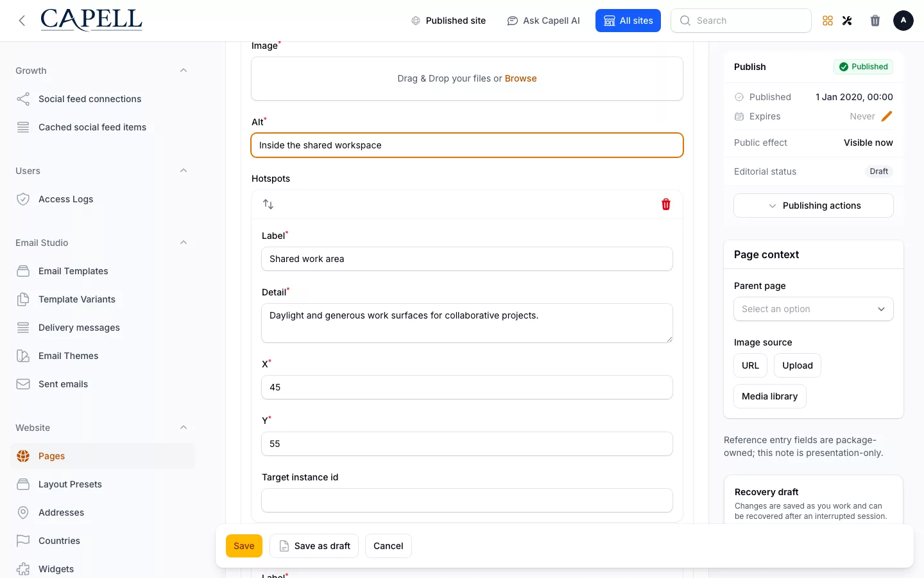This screenshot has height=578, width=924.
Task: Collapse the Growth section
Action: tap(184, 71)
